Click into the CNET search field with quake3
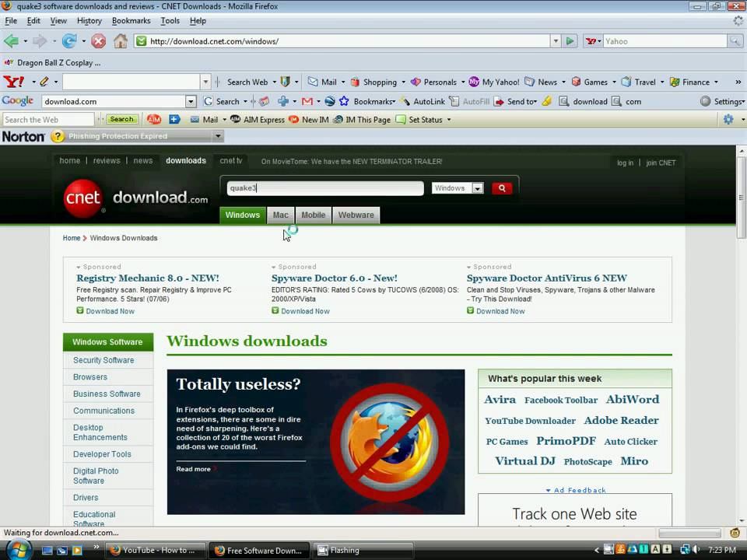 coord(325,188)
